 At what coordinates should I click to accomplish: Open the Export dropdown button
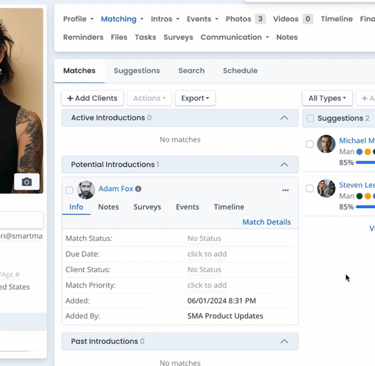coord(195,98)
